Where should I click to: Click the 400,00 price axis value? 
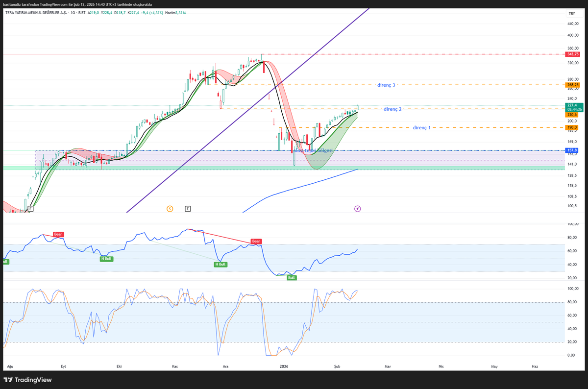coord(573,35)
